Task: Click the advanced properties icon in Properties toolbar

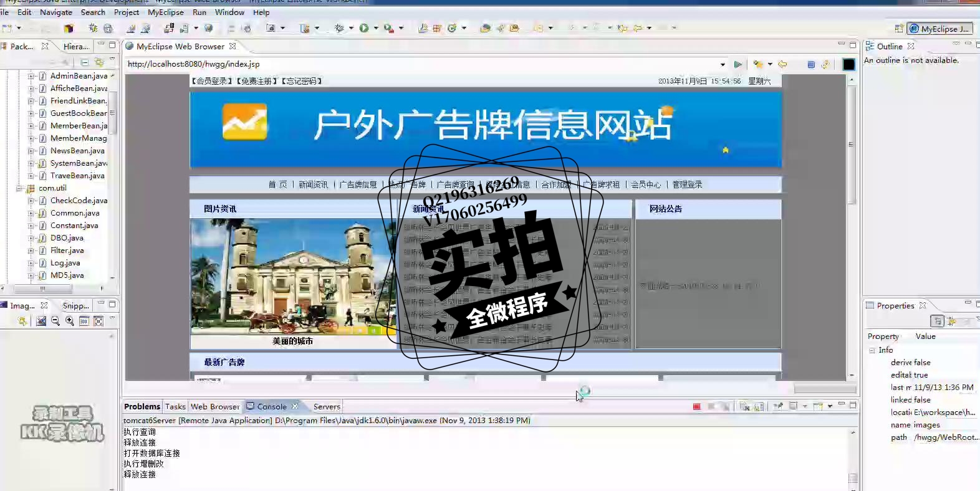Action: pyautogui.click(x=952, y=321)
